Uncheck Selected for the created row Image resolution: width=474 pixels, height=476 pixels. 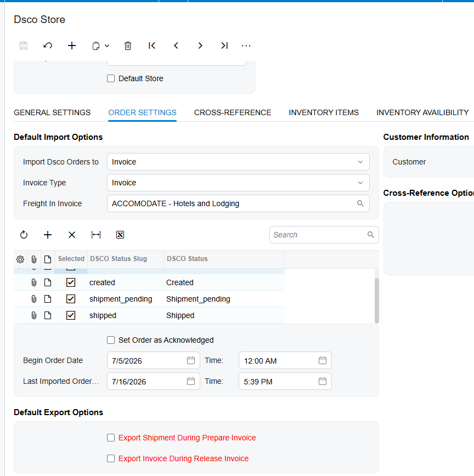tap(71, 282)
